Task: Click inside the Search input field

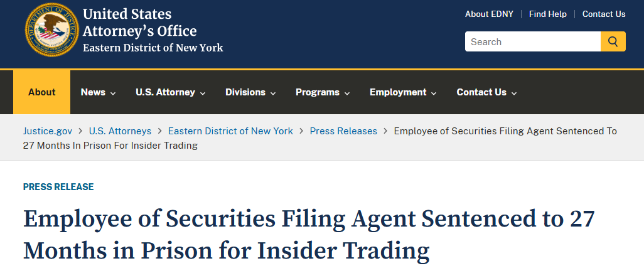Action: [533, 41]
